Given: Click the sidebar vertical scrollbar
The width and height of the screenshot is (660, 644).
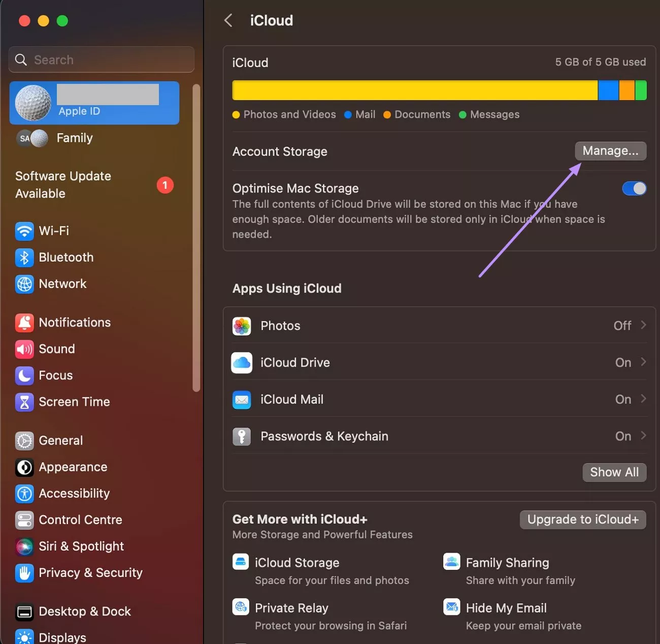Looking at the screenshot, I should coord(196,238).
